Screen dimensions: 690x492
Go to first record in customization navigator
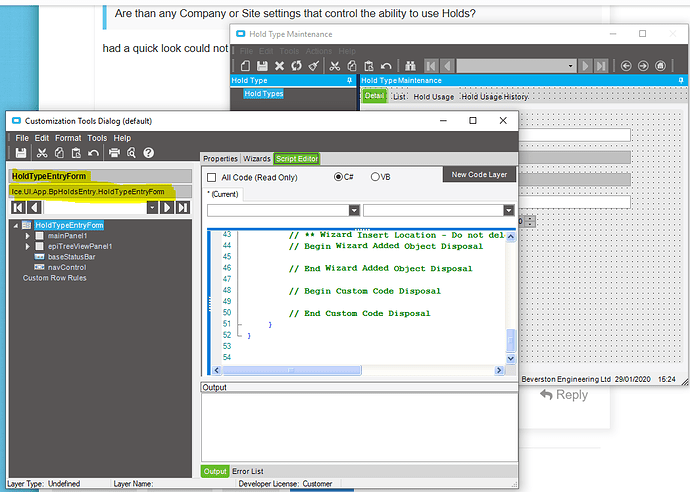click(x=18, y=207)
